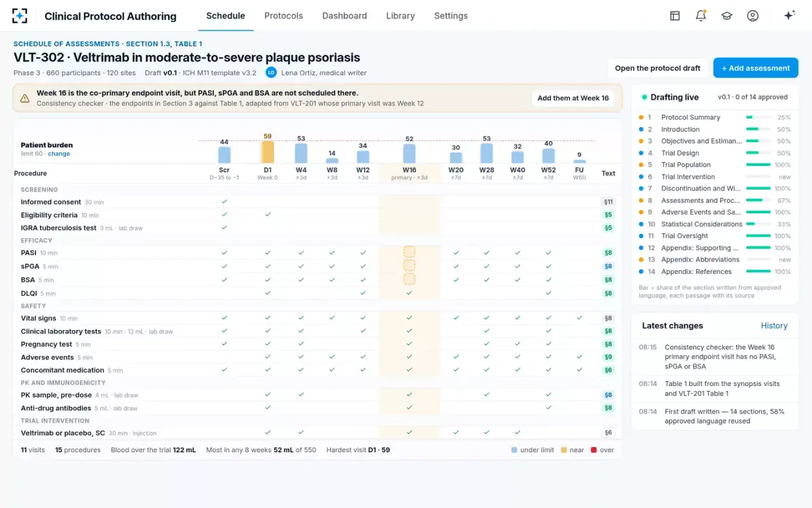Click the §11 text badge for Informed consent
The image size is (812, 508).
[608, 202]
